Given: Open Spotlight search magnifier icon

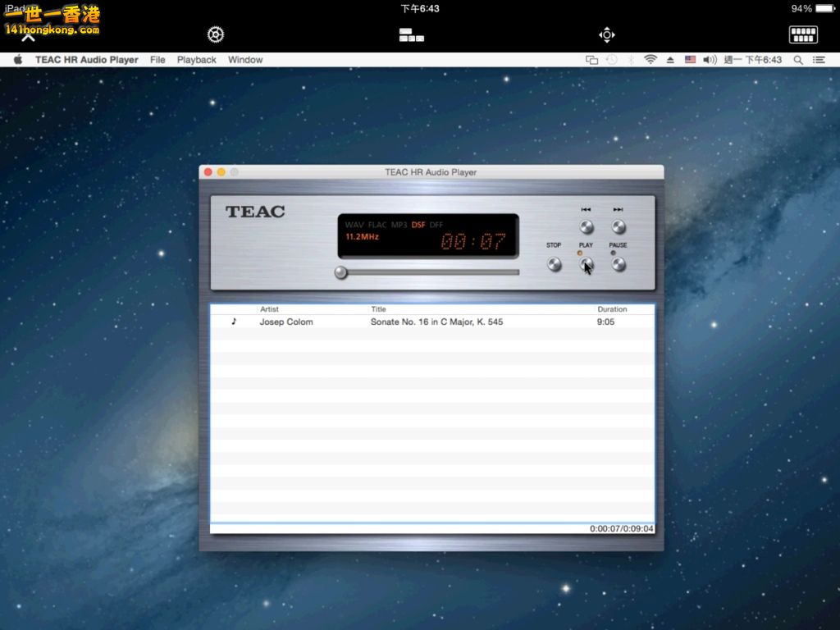Looking at the screenshot, I should coord(798,60).
